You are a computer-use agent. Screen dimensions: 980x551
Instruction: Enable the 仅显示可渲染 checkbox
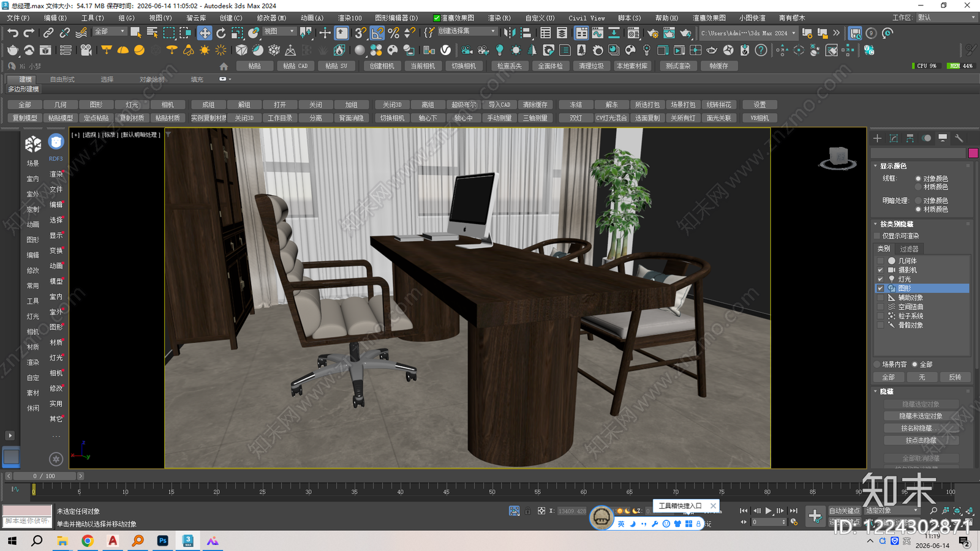(x=877, y=236)
